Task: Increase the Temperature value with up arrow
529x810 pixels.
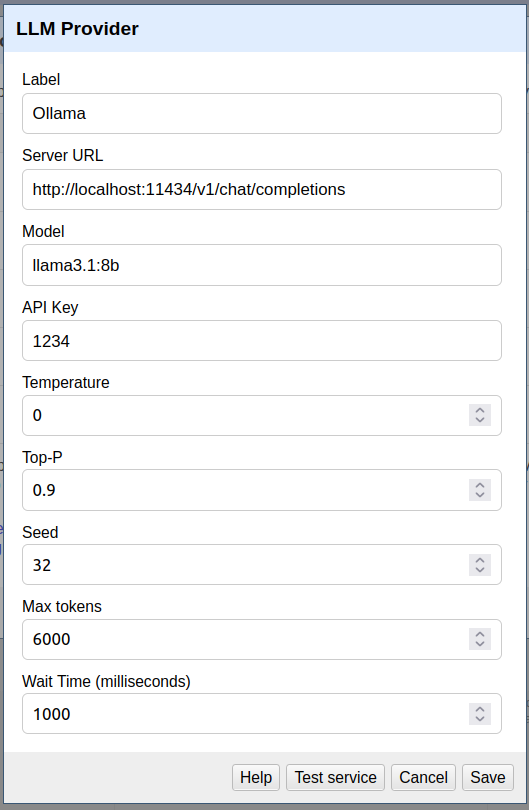Action: pyautogui.click(x=479, y=410)
